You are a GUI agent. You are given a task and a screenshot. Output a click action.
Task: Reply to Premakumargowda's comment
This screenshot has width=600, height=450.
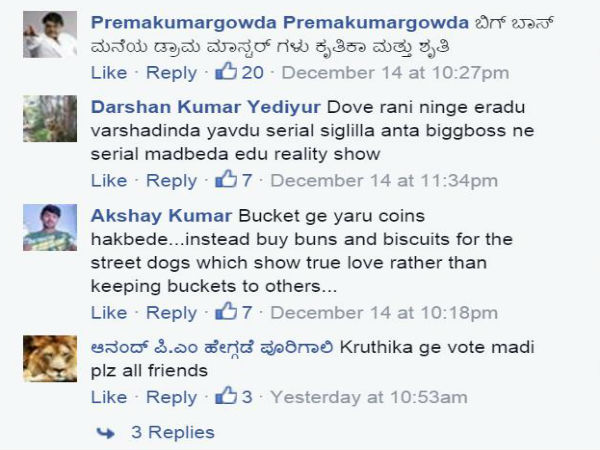(x=171, y=73)
